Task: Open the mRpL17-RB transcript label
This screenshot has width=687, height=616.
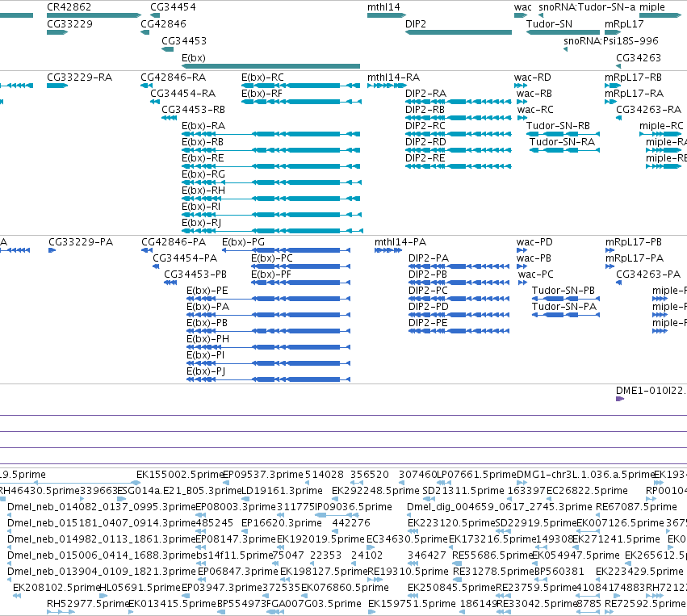Action: click(x=633, y=78)
